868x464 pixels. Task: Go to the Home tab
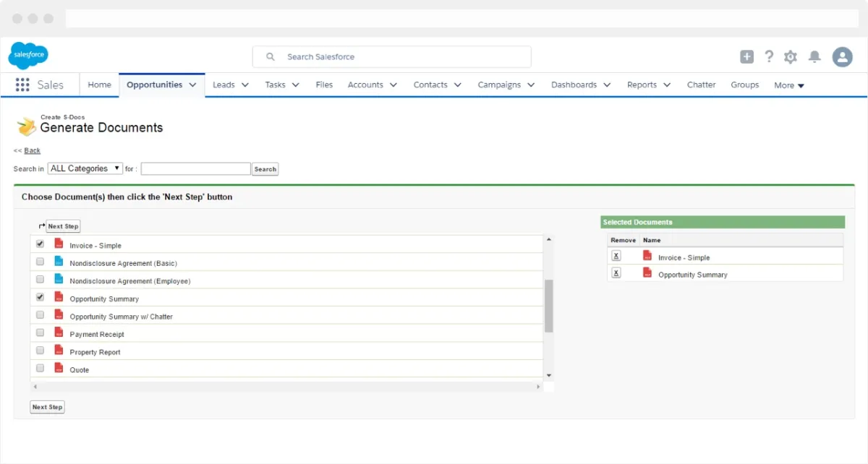(99, 85)
